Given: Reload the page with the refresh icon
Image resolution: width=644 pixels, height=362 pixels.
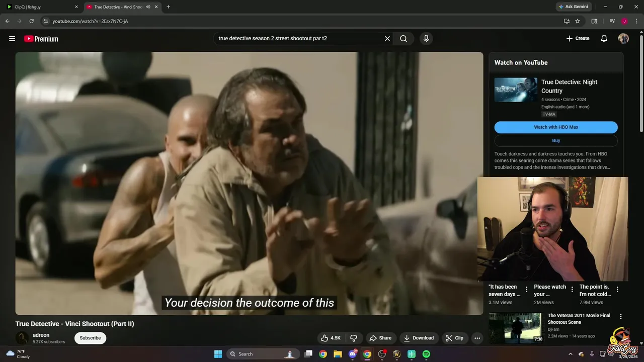Looking at the screenshot, I should [31, 21].
